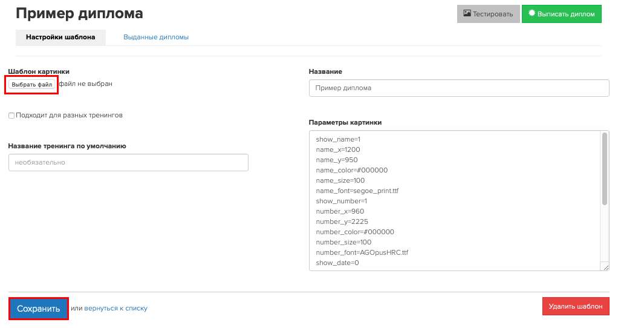The width and height of the screenshot is (644, 328).
Task: Tick the Подходит для разных тренингов checkbox
Action: (x=11, y=116)
